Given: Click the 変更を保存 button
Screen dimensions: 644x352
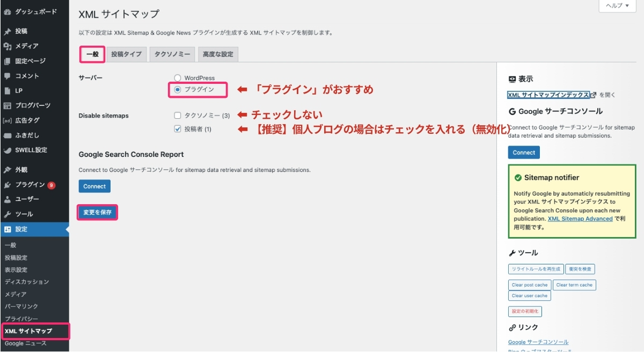Looking at the screenshot, I should click(97, 212).
